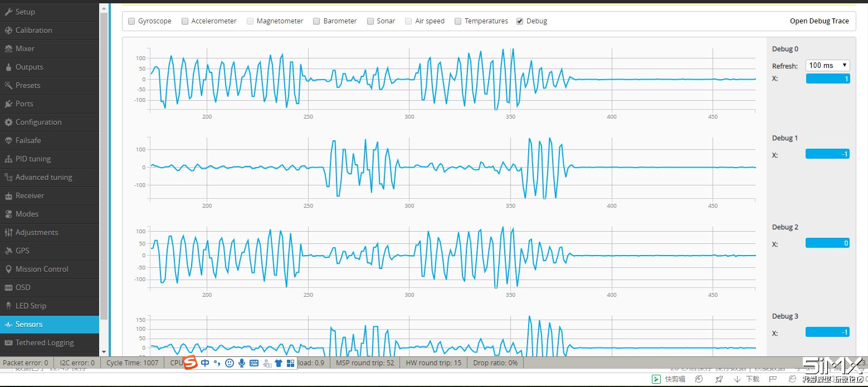Click the Failsafe parachute icon
The height and width of the screenshot is (387, 868).
click(8, 140)
